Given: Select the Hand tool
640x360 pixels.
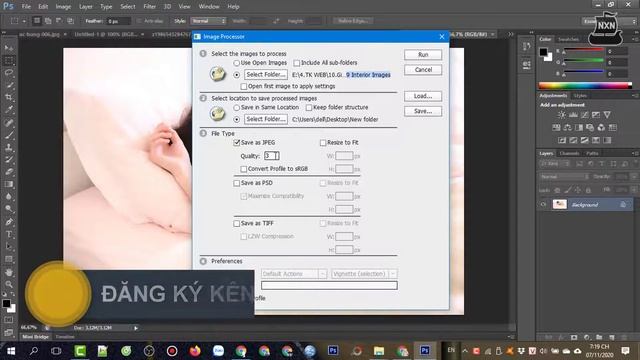Looking at the screenshot, I should (x=9, y=272).
